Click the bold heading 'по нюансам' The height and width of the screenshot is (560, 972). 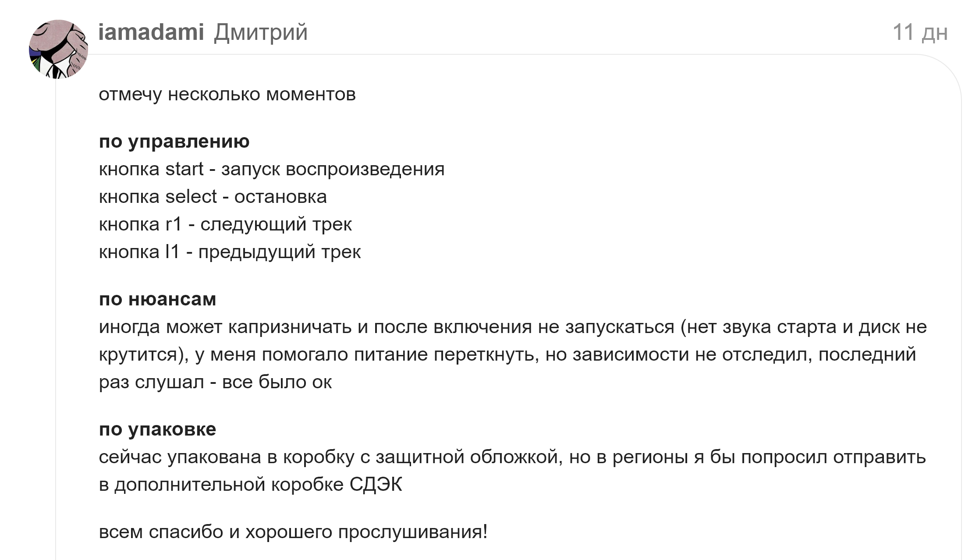pos(157,299)
